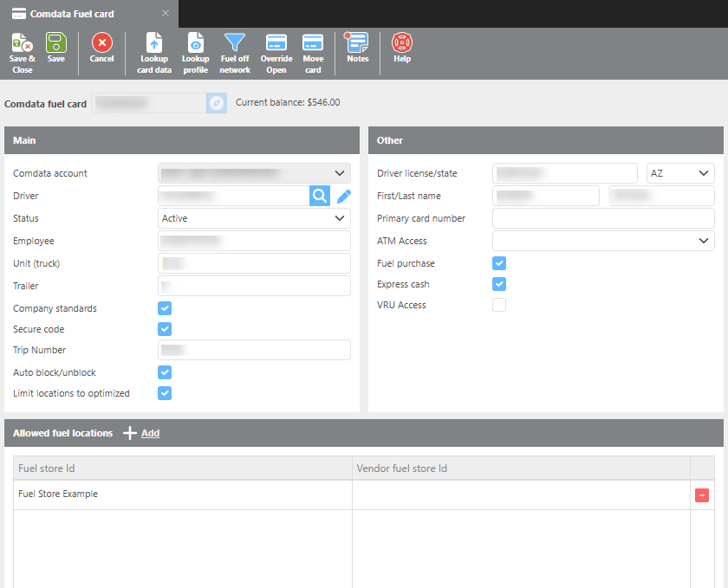Screen dimensions: 728x588
Task: Expand the ATM Access dropdown
Action: pos(603,241)
